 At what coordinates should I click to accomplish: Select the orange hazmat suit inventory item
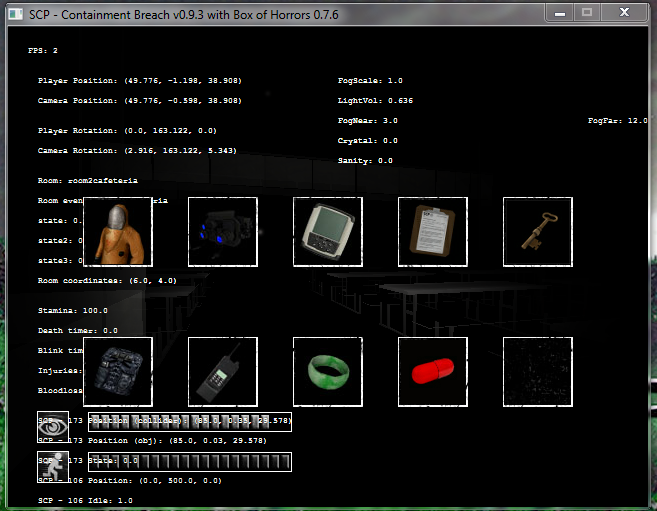118,232
